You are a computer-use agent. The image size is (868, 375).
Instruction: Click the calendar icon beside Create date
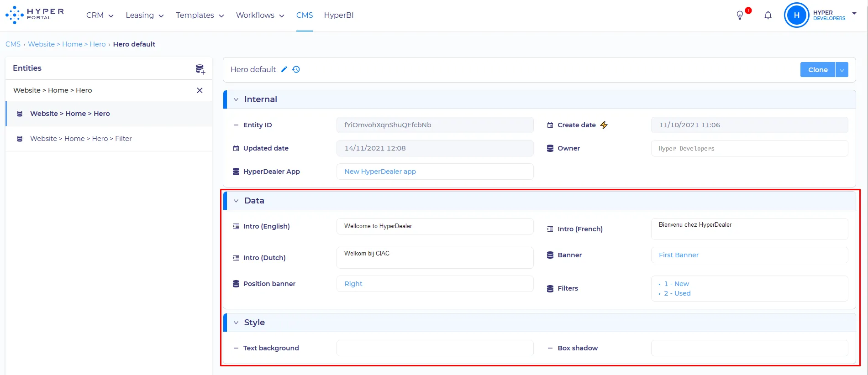coord(550,125)
